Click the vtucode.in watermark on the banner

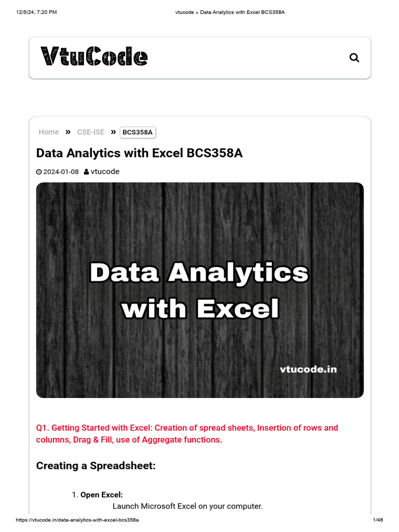(308, 369)
